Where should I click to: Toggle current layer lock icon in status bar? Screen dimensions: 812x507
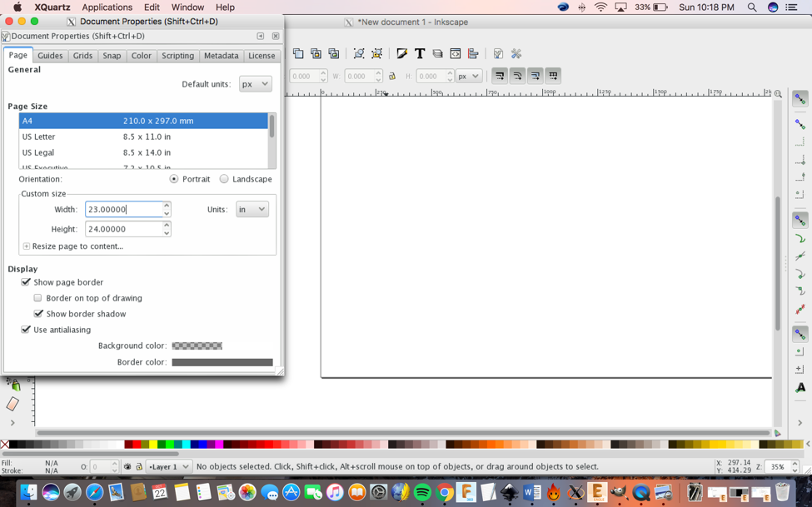point(139,466)
